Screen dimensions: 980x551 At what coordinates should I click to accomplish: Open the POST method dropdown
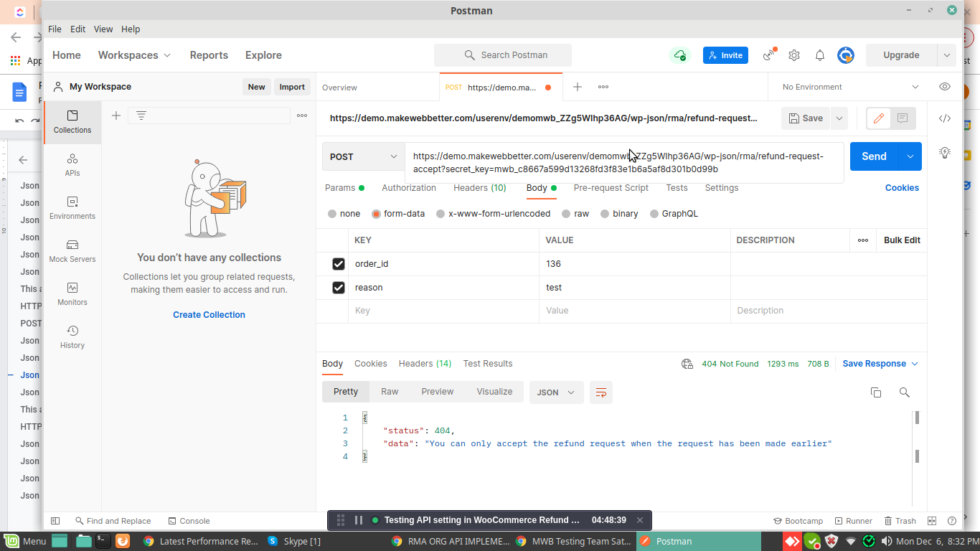[363, 156]
